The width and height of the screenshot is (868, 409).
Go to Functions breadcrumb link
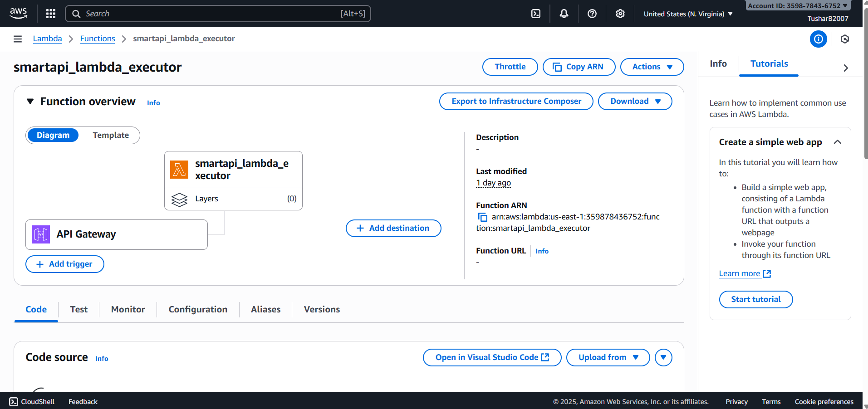(x=98, y=39)
